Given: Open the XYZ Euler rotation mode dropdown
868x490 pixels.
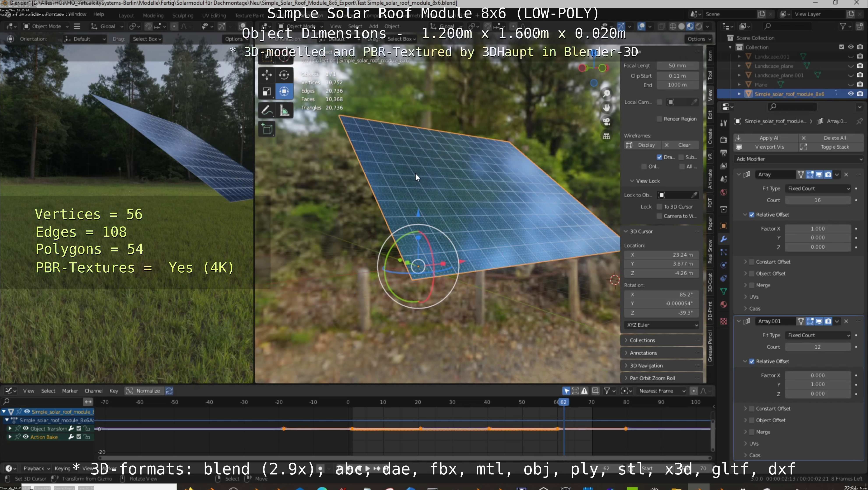Looking at the screenshot, I should pos(661,325).
